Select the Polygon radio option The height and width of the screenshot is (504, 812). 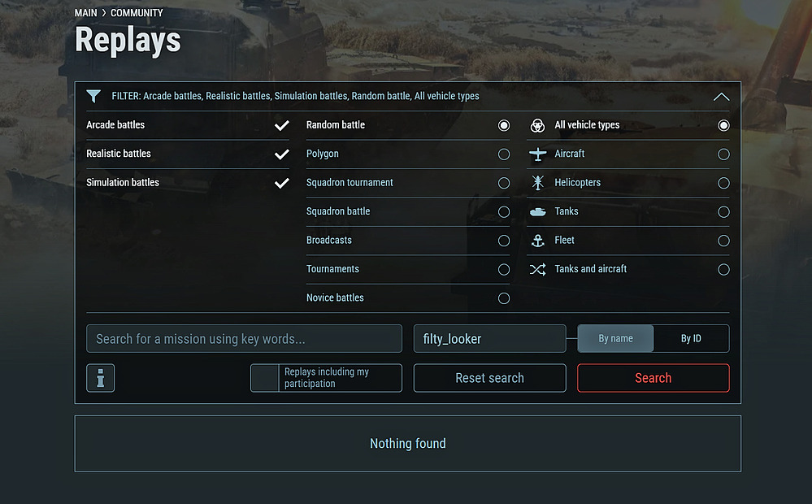pos(504,154)
